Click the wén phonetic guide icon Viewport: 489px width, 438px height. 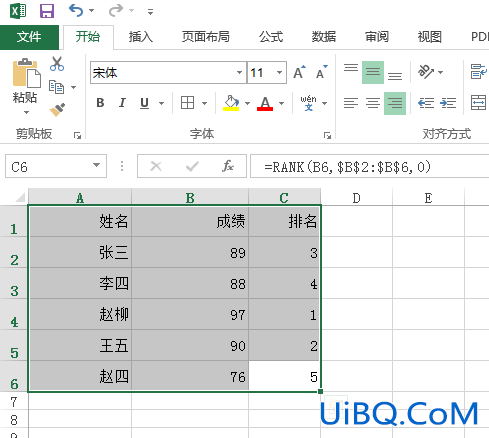coord(308,103)
